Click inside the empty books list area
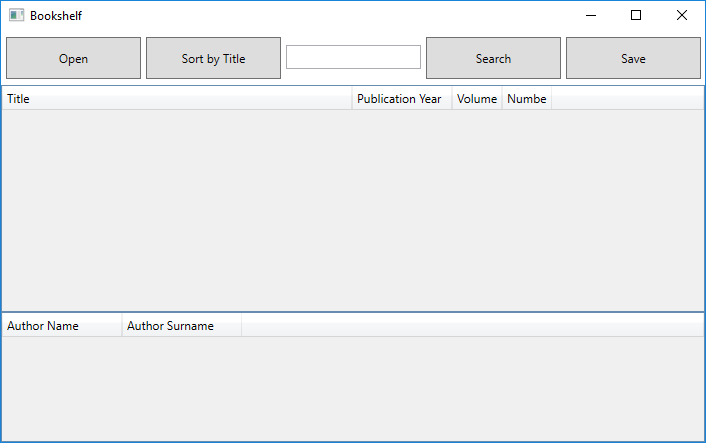The height and width of the screenshot is (443, 706). (x=353, y=210)
